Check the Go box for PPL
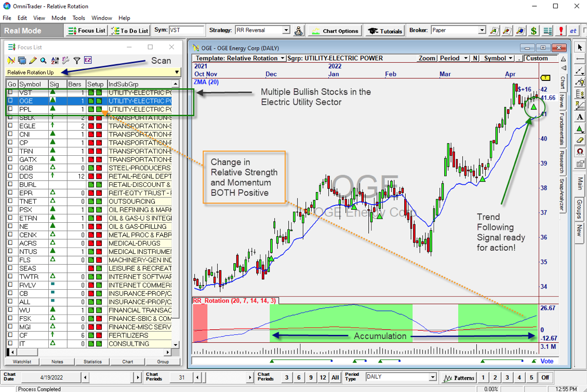The height and width of the screenshot is (392, 587). (x=10, y=109)
